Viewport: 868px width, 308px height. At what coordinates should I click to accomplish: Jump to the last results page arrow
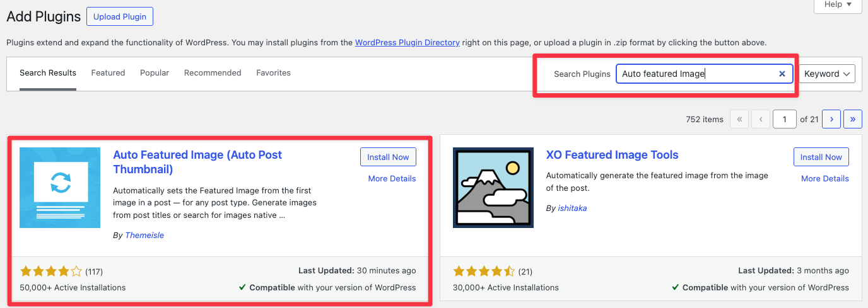click(853, 119)
